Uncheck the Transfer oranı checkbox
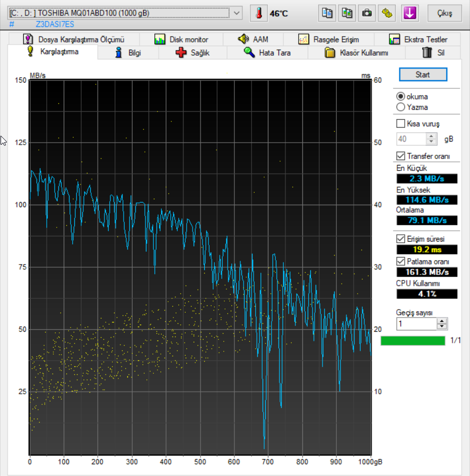Screen dimensions: 470x476 (x=401, y=156)
